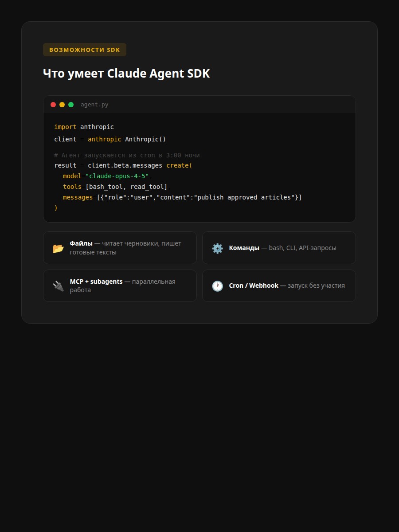
Task: Click the bold label Команды
Action: coord(244,248)
